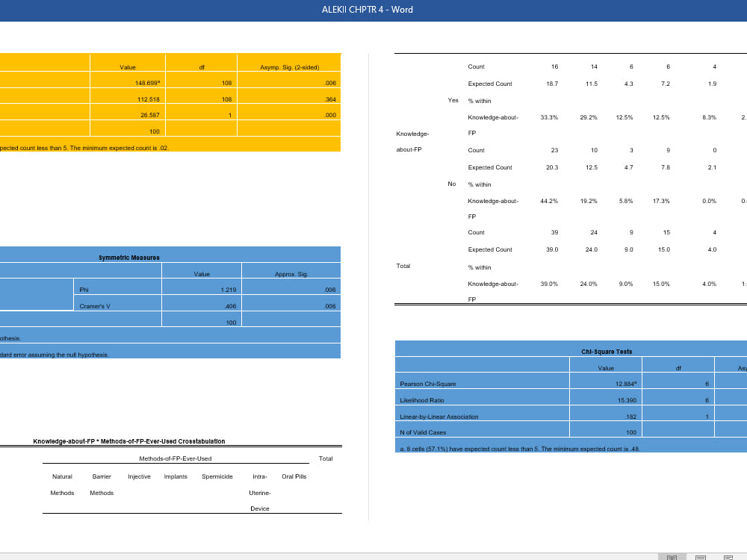Select the 'Cramer's V' row label
747x560 pixels.
[x=95, y=306]
